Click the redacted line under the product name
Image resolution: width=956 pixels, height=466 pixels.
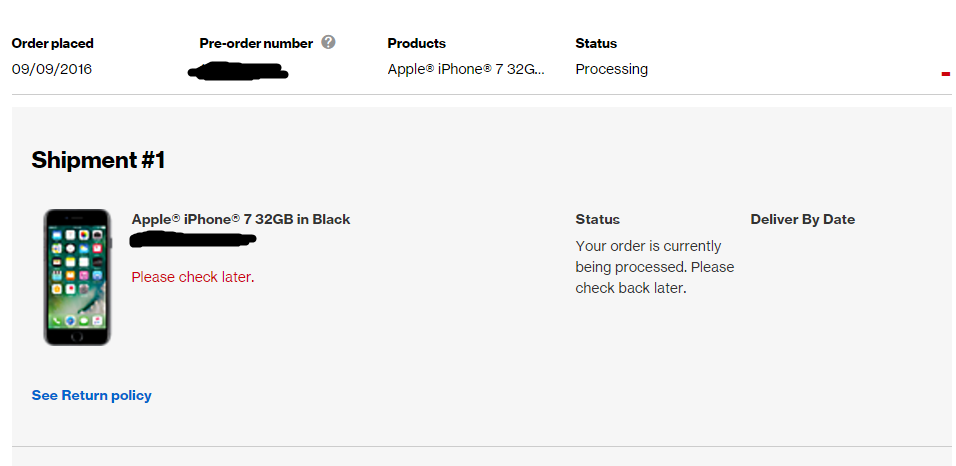194,239
